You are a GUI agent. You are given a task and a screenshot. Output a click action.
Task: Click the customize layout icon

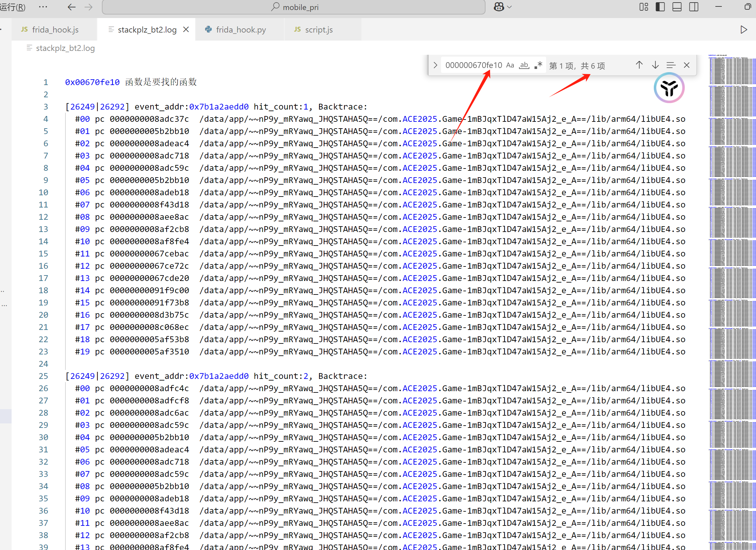coord(643,7)
